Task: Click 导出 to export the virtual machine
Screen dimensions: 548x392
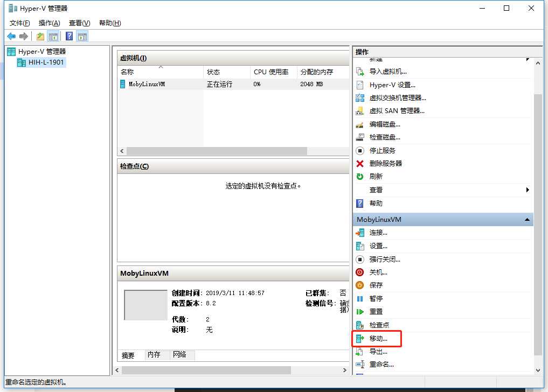Action: point(378,352)
